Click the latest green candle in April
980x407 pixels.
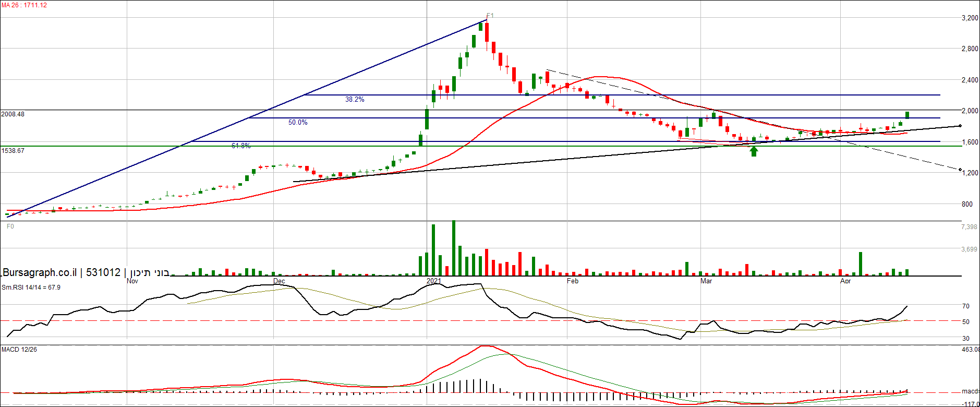(x=908, y=115)
